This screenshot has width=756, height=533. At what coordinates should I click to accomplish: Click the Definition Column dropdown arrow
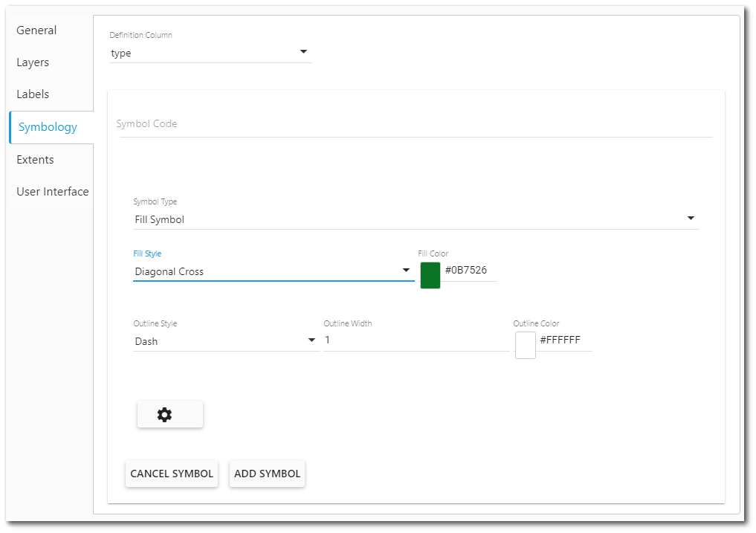(303, 51)
